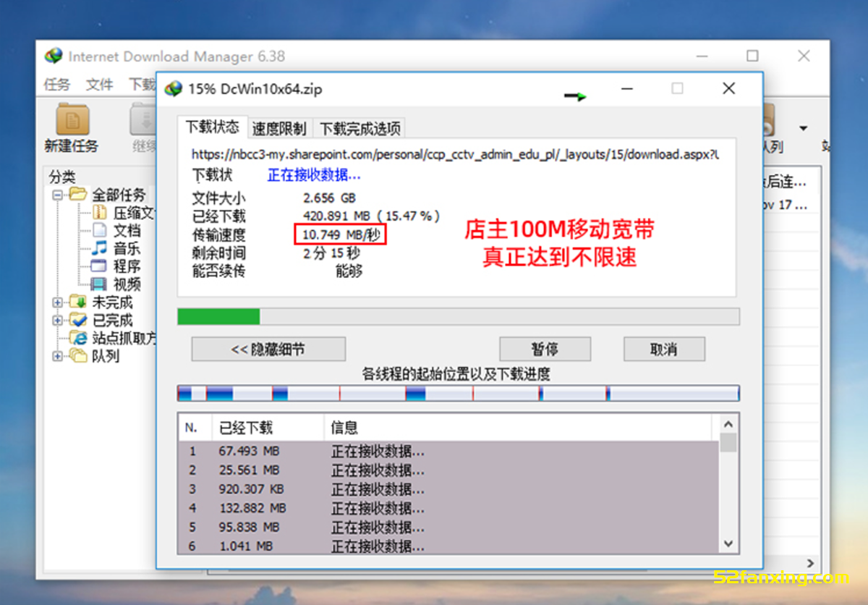
Task: Click the 已经下载 column header
Action: [x=268, y=428]
